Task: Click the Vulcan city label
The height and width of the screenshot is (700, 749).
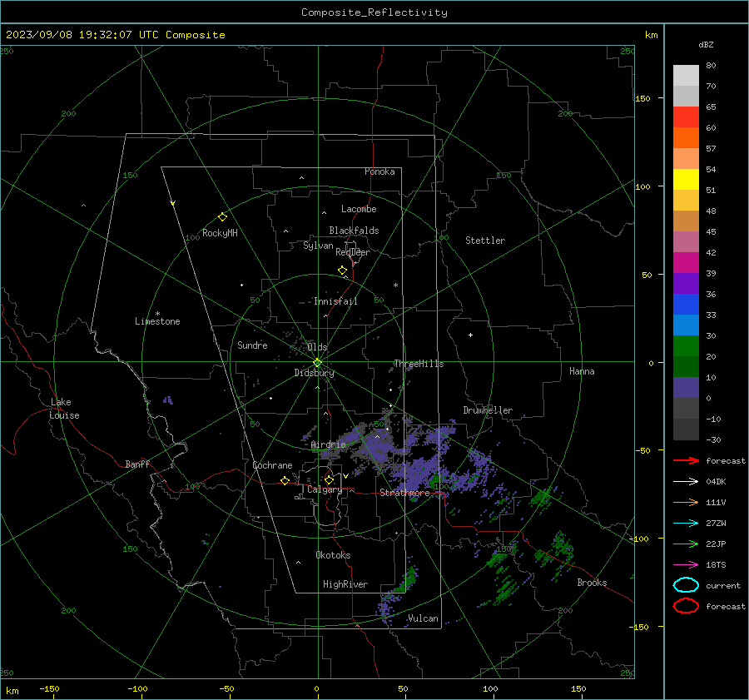Action: point(423,618)
